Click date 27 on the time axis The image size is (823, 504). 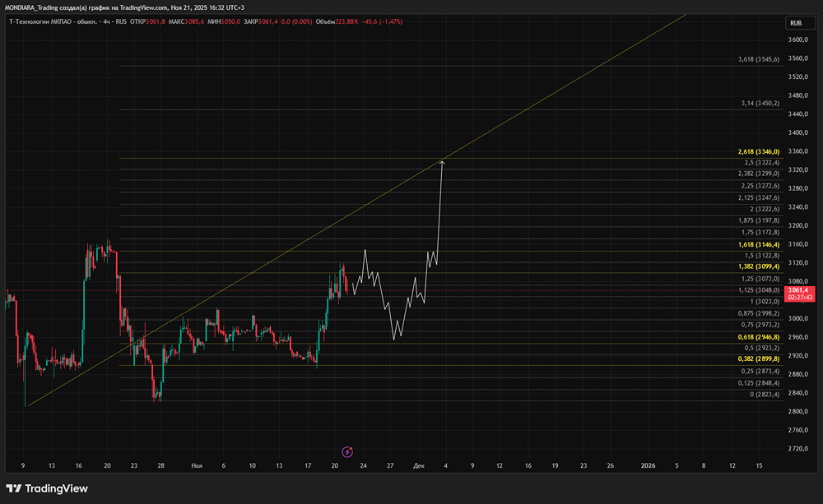[x=390, y=465]
